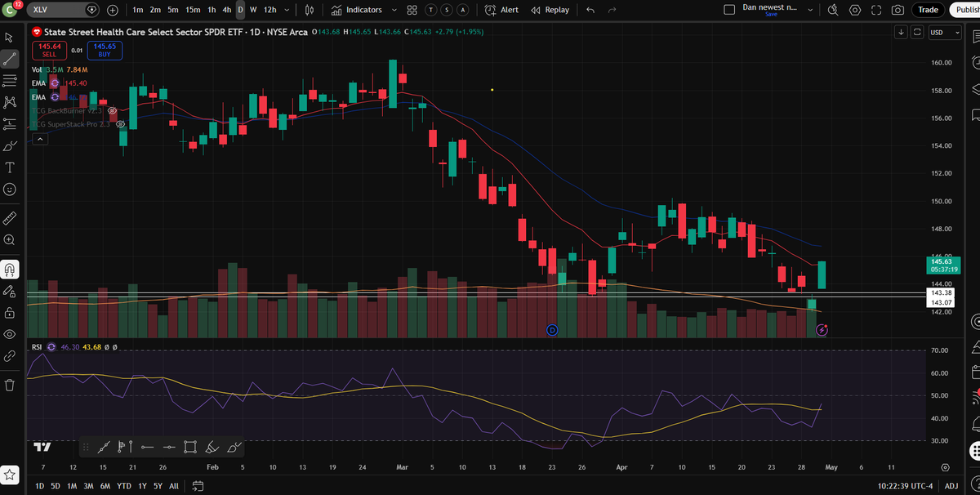
Task: Set the 1D date range
Action: click(39, 485)
